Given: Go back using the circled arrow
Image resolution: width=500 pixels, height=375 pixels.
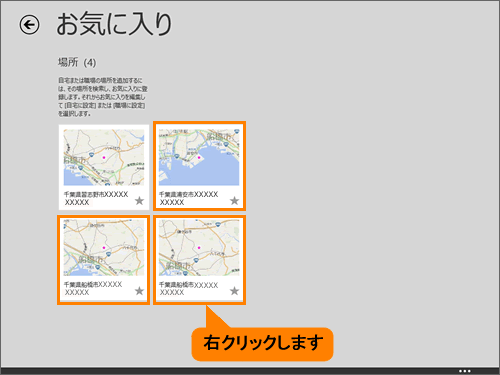Looking at the screenshot, I should [x=29, y=25].
